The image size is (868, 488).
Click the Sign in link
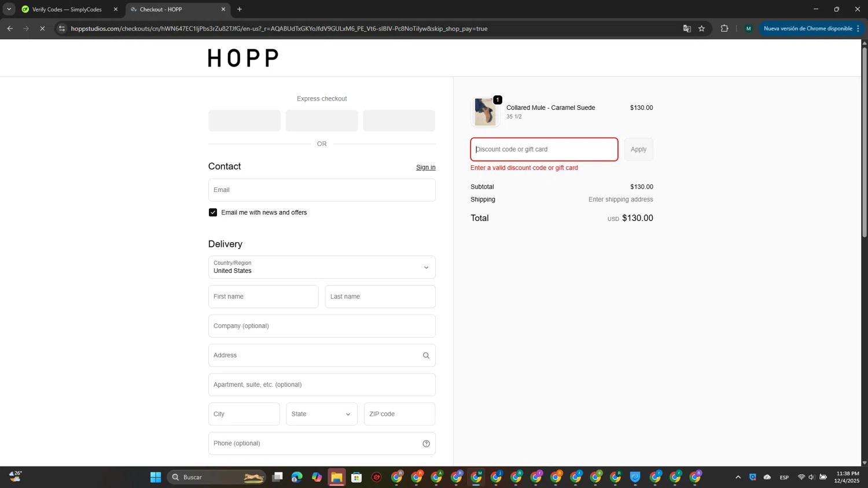pyautogui.click(x=426, y=167)
